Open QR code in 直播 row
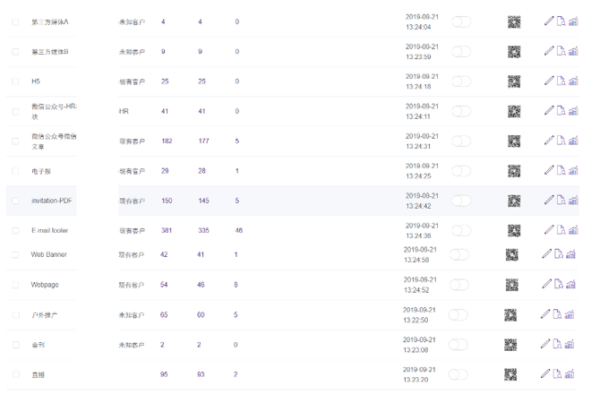 click(510, 375)
